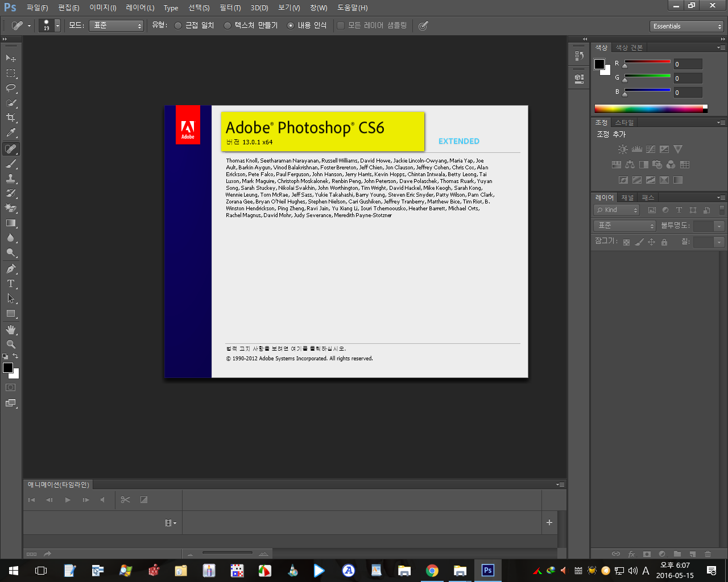This screenshot has height=582, width=728.
Task: Select 내용 인식 radio option
Action: (x=307, y=26)
